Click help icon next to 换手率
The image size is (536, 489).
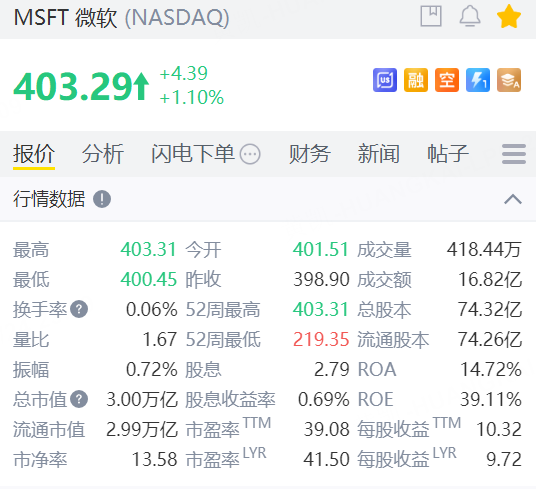tap(79, 309)
